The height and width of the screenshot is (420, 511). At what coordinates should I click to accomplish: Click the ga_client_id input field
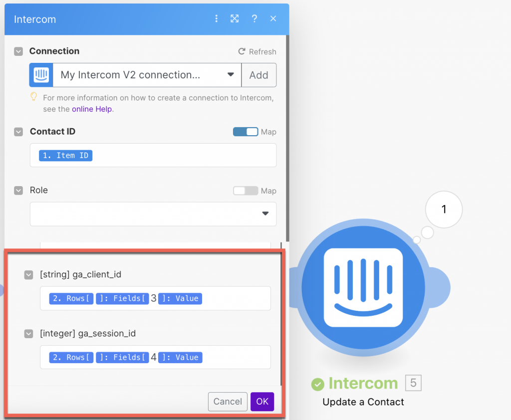(x=156, y=298)
